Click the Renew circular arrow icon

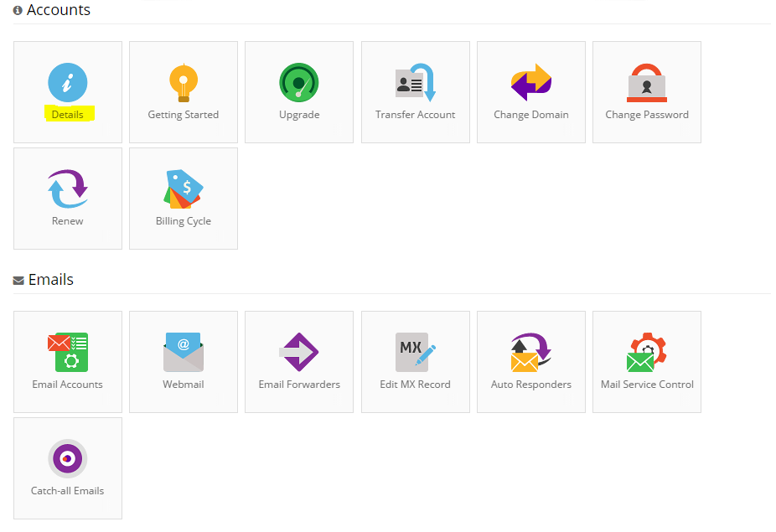coord(68,189)
